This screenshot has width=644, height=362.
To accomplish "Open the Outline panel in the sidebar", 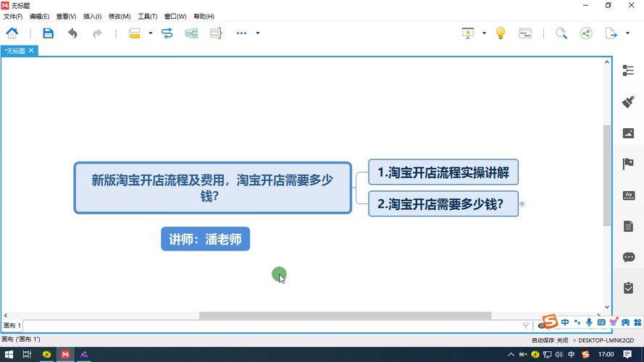I will tap(628, 70).
